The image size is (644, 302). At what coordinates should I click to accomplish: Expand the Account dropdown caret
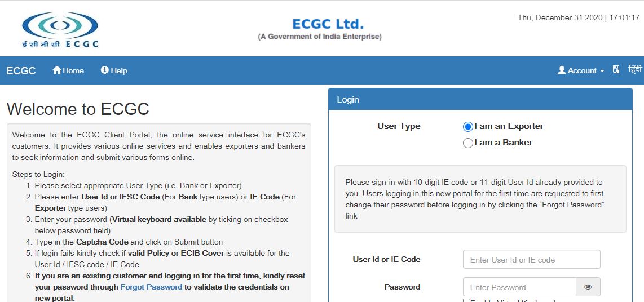602,71
